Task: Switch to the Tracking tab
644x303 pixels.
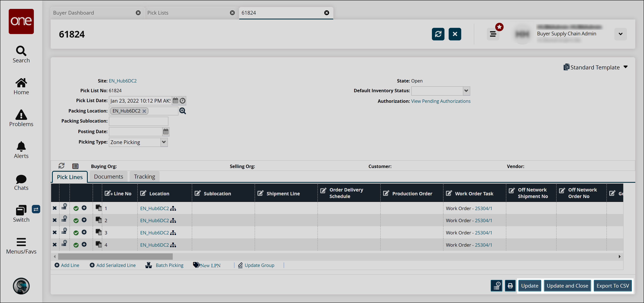Action: click(145, 177)
